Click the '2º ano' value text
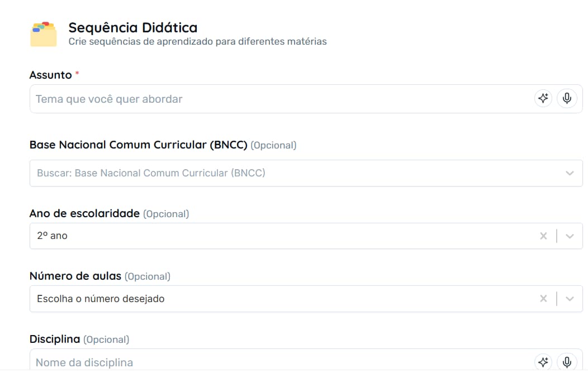This screenshot has height=373, width=588. tap(52, 236)
